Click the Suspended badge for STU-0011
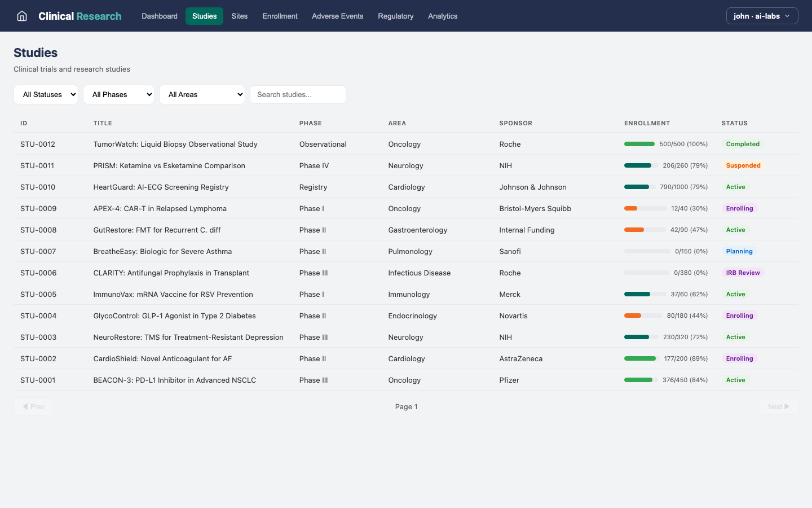Screen dimensions: 812x508 point(743,166)
